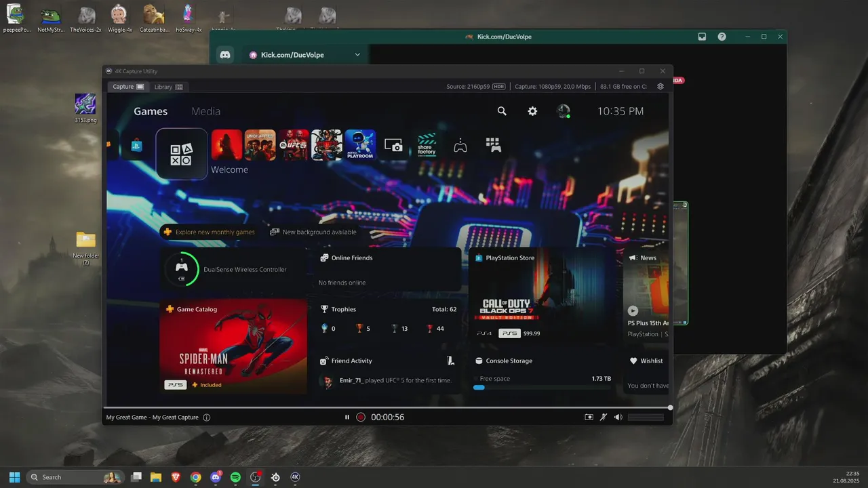Viewport: 868px width, 488px height.
Task: Open the PS5 settings gear icon
Action: click(x=532, y=111)
